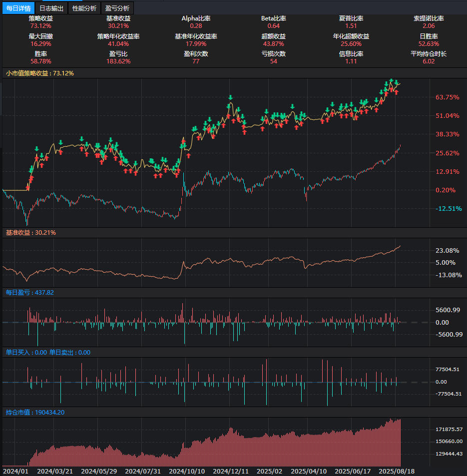The image size is (467, 476).
Task: Click the topmost green arrow near 2025/08
Action: pyautogui.click(x=391, y=81)
